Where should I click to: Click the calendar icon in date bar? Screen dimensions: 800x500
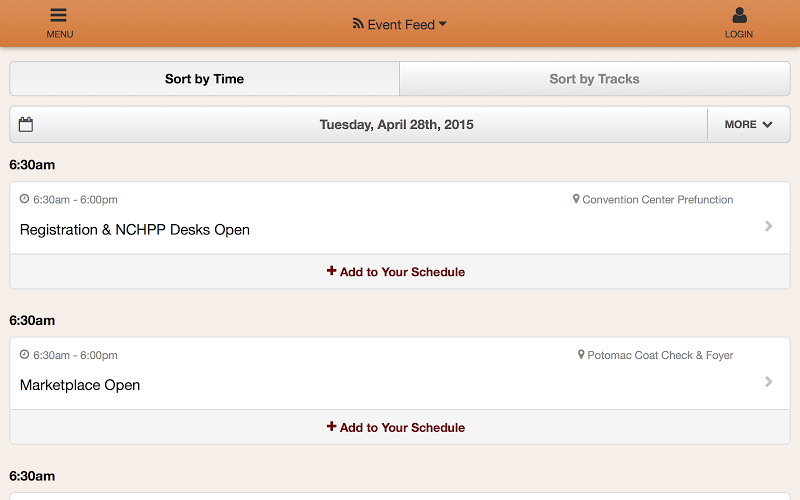click(26, 125)
